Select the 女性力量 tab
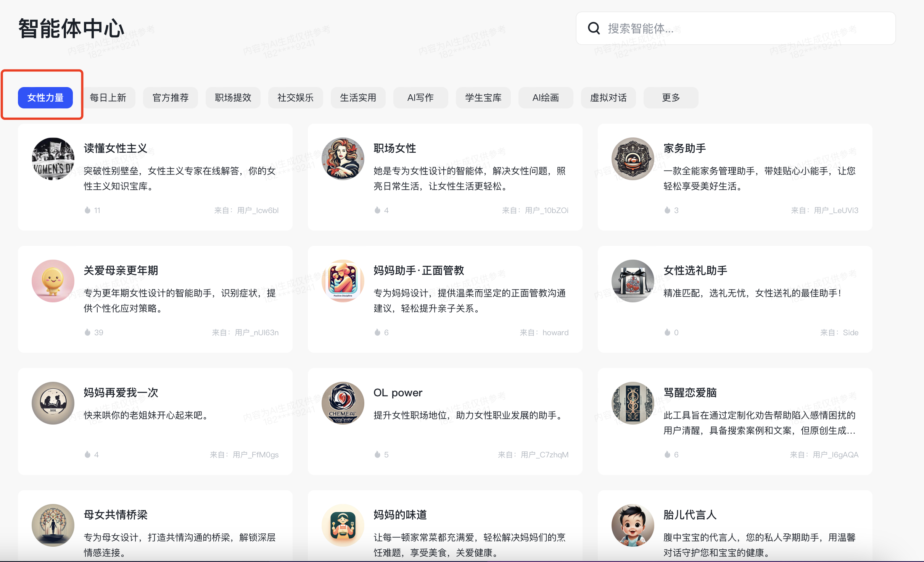 point(45,98)
